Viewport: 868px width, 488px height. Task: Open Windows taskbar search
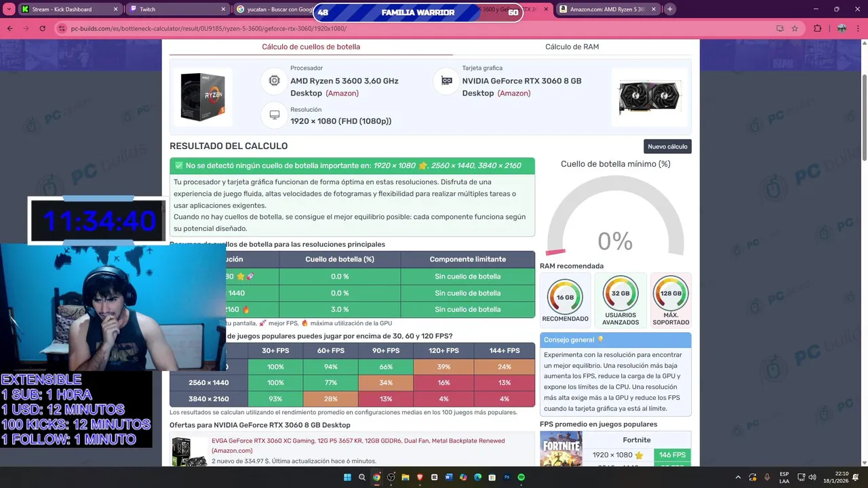tap(362, 477)
